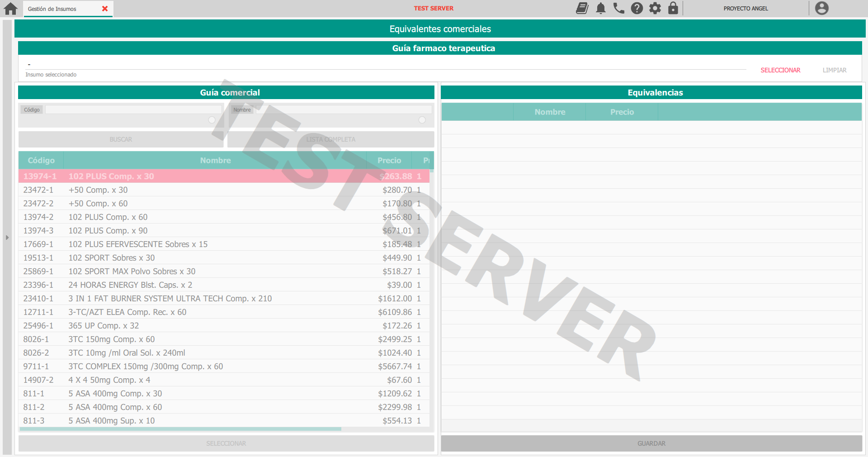This screenshot has height=457, width=868.
Task: Open the book manual icon
Action: pyautogui.click(x=582, y=8)
